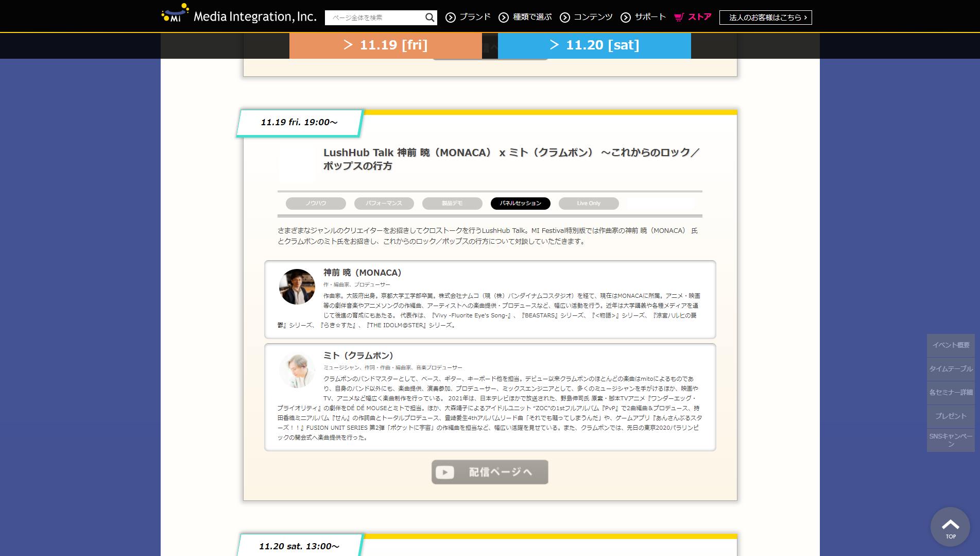
Task: Click 法人のお客様はこちら button
Action: point(766,18)
